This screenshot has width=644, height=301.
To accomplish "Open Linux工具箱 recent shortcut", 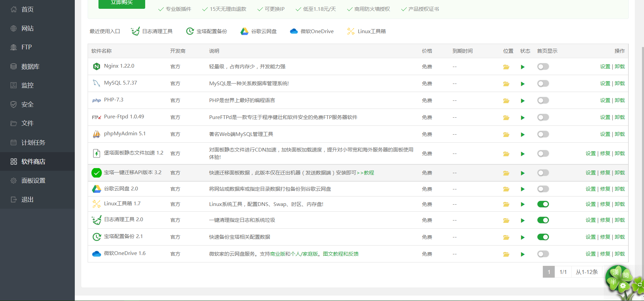I will 366,31.
